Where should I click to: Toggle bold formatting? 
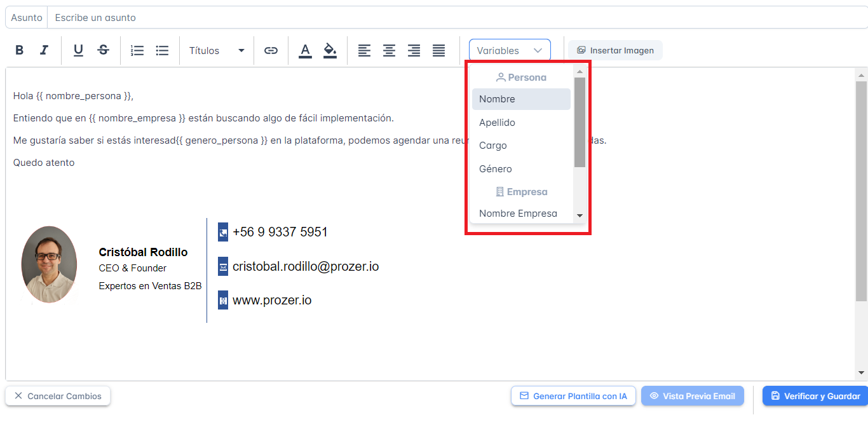tap(19, 50)
